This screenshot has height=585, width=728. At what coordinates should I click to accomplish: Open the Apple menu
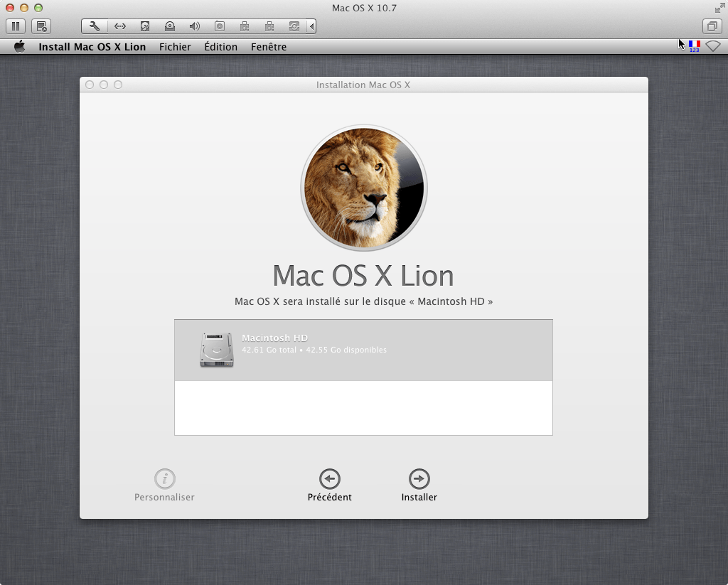tap(19, 46)
